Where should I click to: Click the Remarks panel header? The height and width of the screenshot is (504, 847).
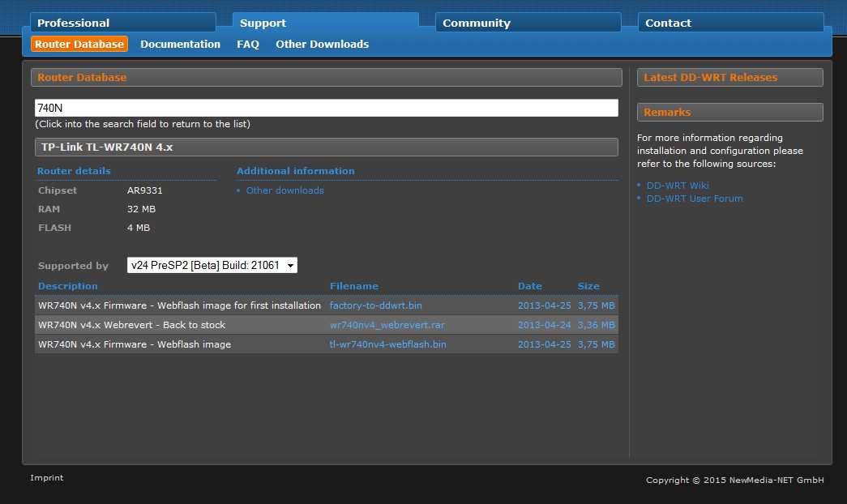730,113
